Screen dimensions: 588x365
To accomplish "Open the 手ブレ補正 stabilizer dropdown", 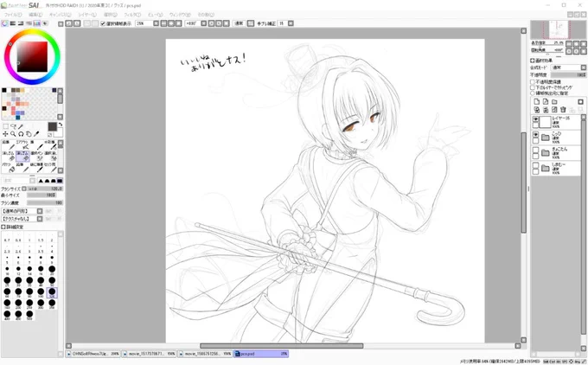I will click(x=291, y=23).
